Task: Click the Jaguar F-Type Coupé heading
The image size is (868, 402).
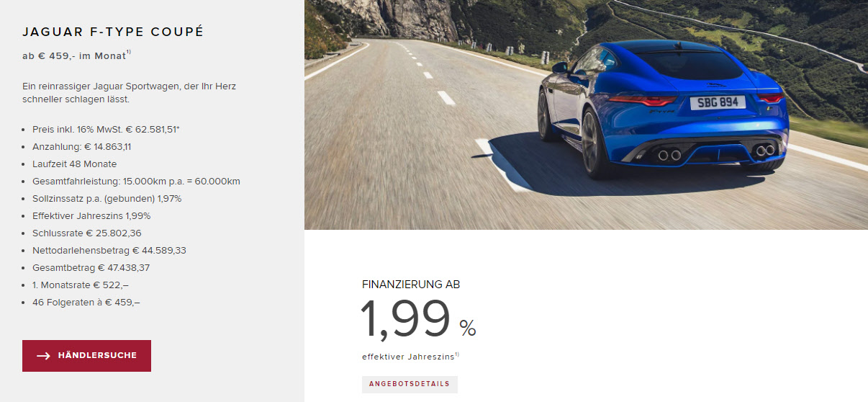Action: point(113,32)
